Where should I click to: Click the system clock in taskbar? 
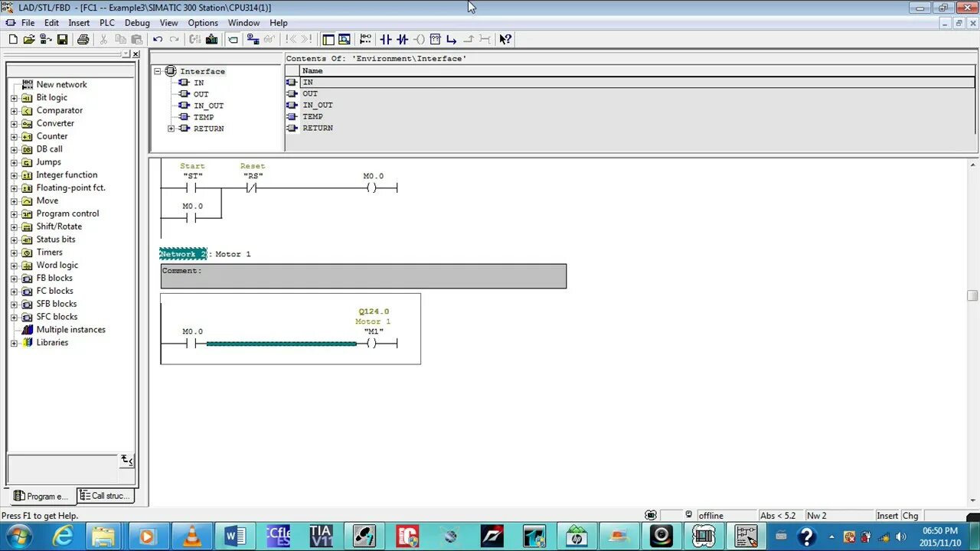coord(939,536)
